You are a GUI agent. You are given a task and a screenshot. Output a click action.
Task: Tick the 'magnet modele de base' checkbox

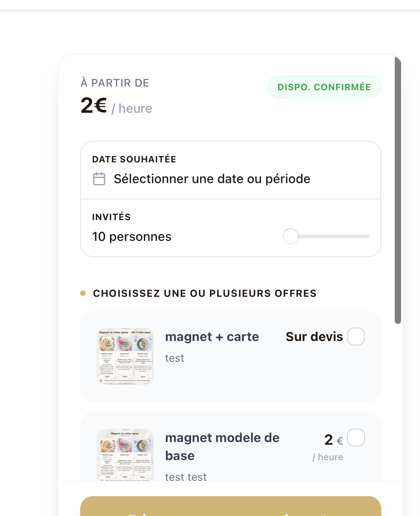point(356,438)
